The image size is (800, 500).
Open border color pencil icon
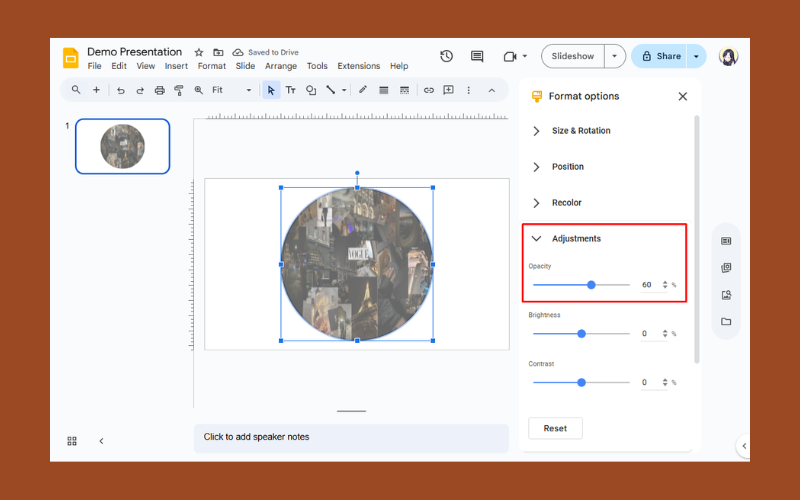pyautogui.click(x=363, y=90)
